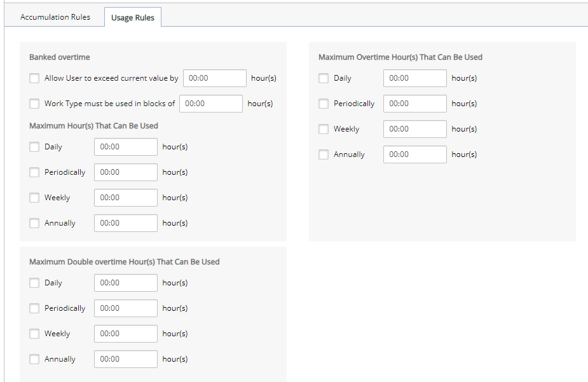Check Daily under Maximum Overtime Hour(s)
The height and width of the screenshot is (382, 588).
click(x=324, y=78)
